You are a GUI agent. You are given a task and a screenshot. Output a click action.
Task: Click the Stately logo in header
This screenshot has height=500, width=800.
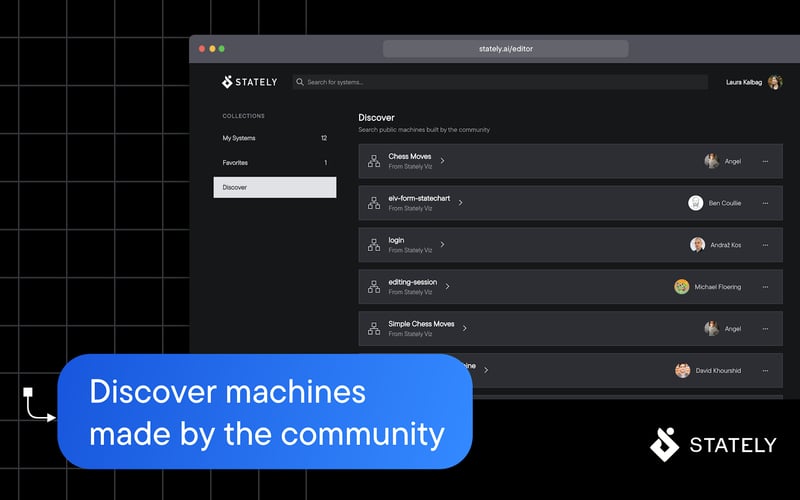(249, 82)
